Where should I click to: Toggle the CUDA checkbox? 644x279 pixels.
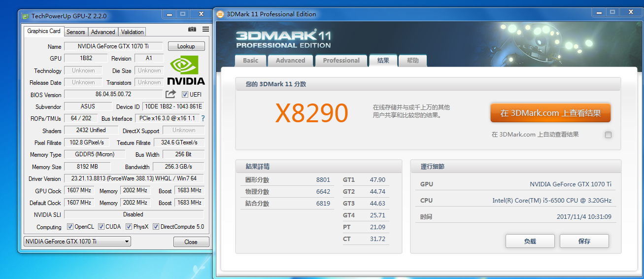pyautogui.click(x=101, y=227)
